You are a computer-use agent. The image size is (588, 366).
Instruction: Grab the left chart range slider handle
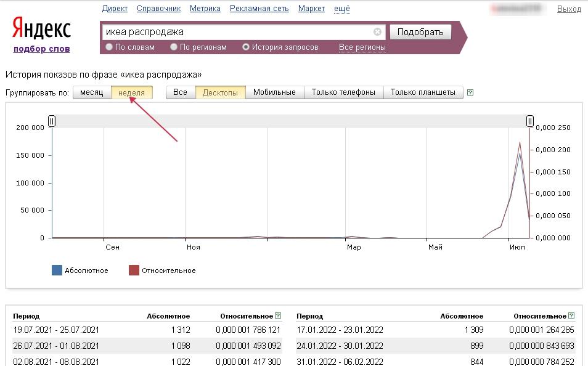pos(52,121)
